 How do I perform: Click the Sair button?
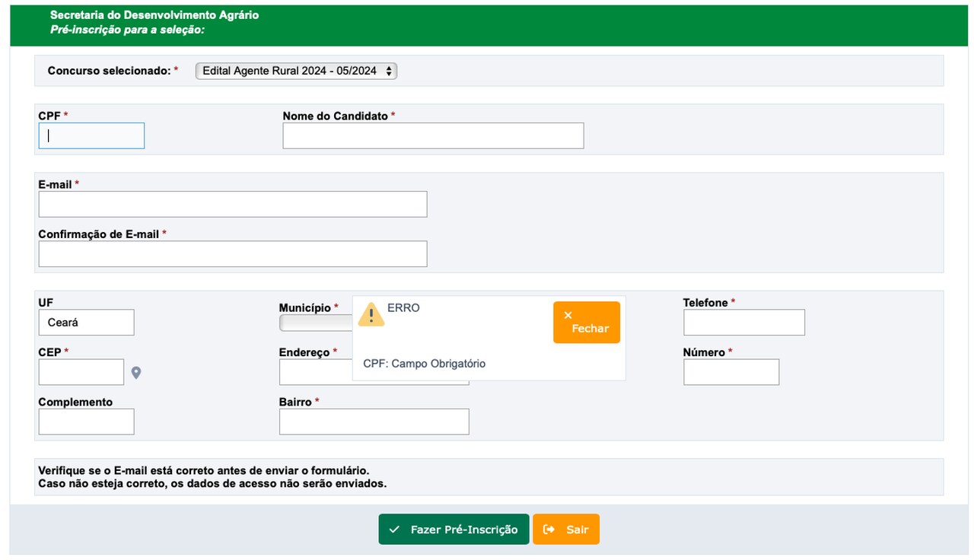click(566, 530)
